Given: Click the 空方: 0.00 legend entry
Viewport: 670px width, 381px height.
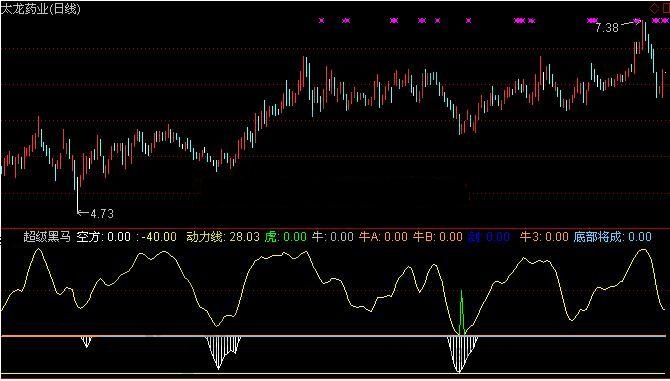Looking at the screenshot, I should tap(105, 237).
